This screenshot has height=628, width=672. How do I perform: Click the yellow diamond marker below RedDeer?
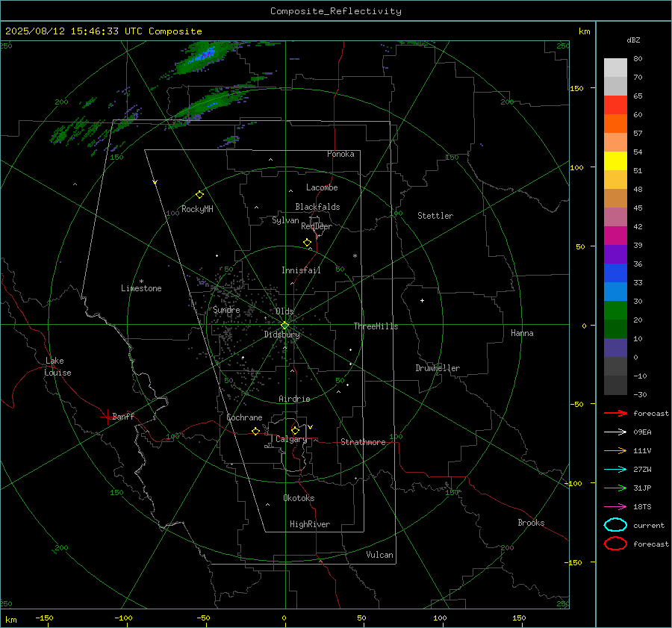307,243
